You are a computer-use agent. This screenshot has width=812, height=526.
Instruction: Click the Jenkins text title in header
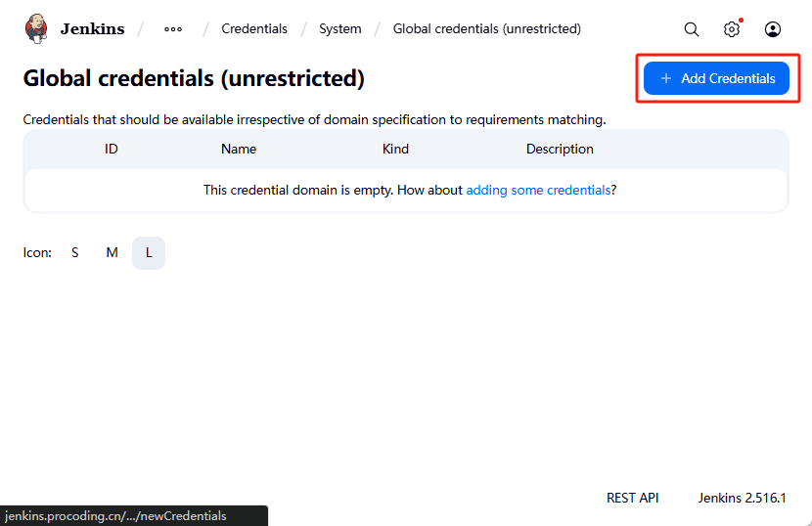[x=92, y=29]
